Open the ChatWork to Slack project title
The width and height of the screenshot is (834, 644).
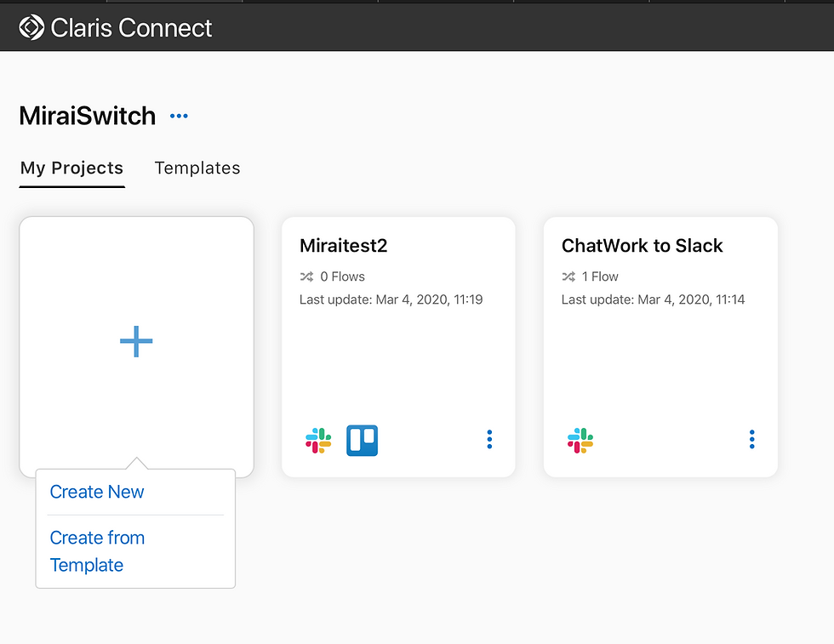pyautogui.click(x=642, y=246)
